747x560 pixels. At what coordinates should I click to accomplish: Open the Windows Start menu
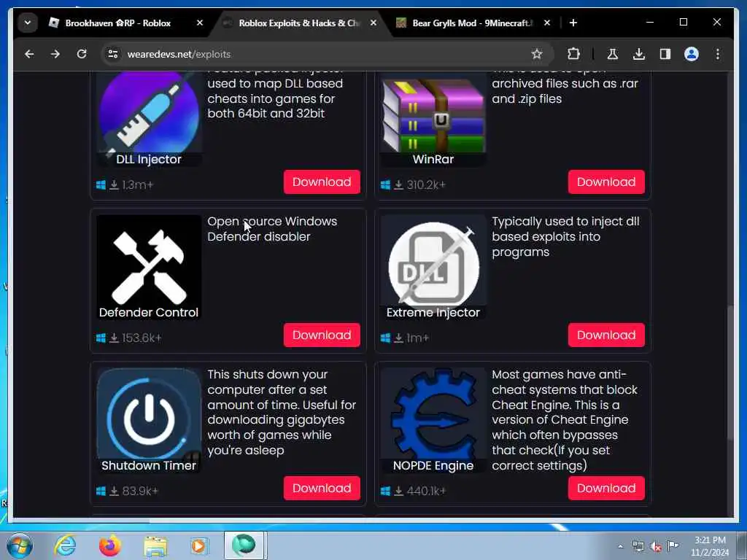point(20,545)
